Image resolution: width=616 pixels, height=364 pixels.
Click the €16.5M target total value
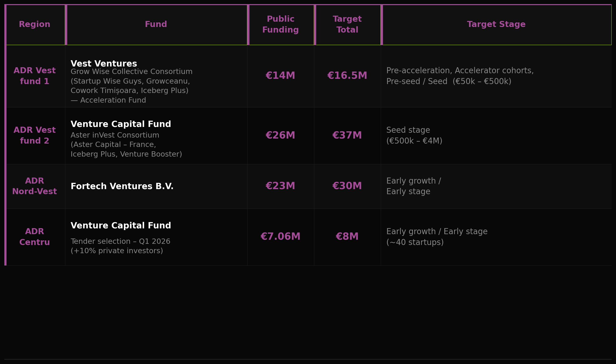[347, 76]
